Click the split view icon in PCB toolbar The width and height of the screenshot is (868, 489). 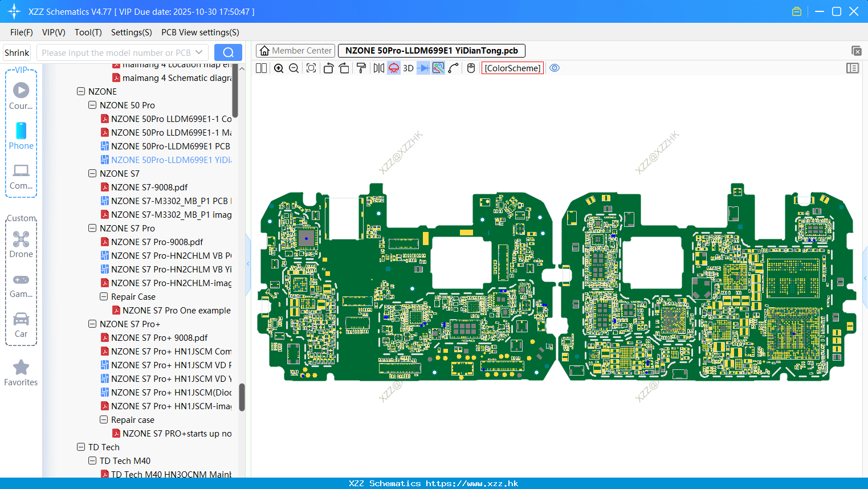point(262,68)
